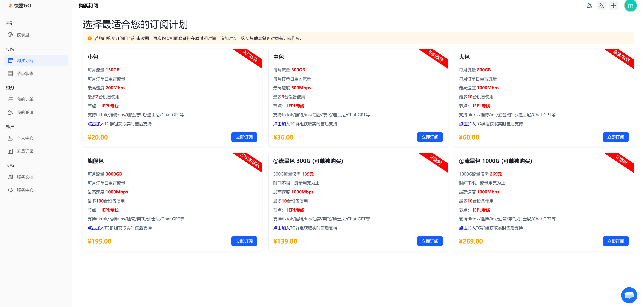Open 服务中心 sidebar entry

(36, 190)
